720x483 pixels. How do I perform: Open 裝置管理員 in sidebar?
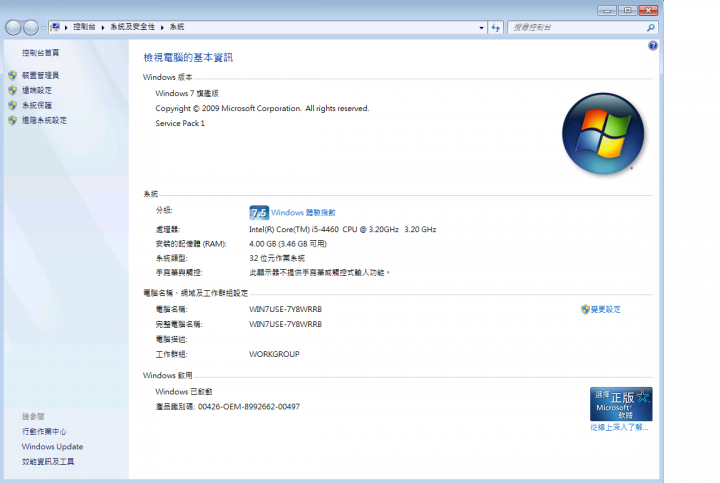(40, 75)
